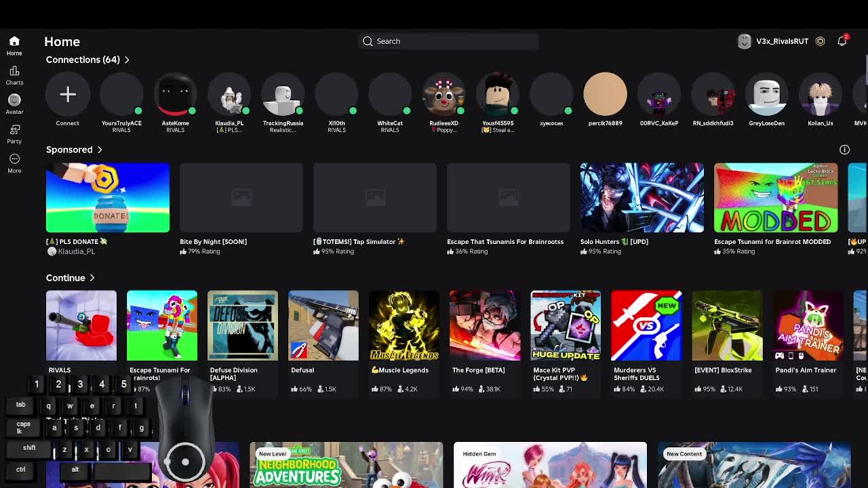This screenshot has height=488, width=868.
Task: Open the Muscle Legends game thumbnail
Action: coord(404,326)
